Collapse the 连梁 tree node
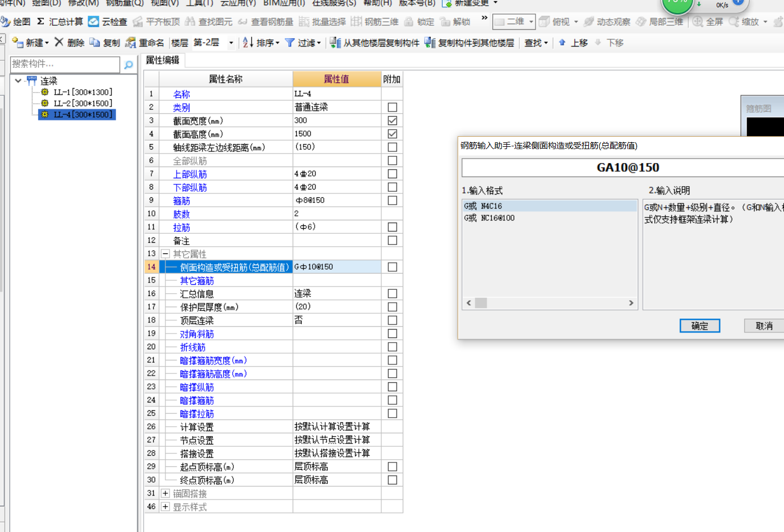The height and width of the screenshot is (532, 784). (x=19, y=81)
